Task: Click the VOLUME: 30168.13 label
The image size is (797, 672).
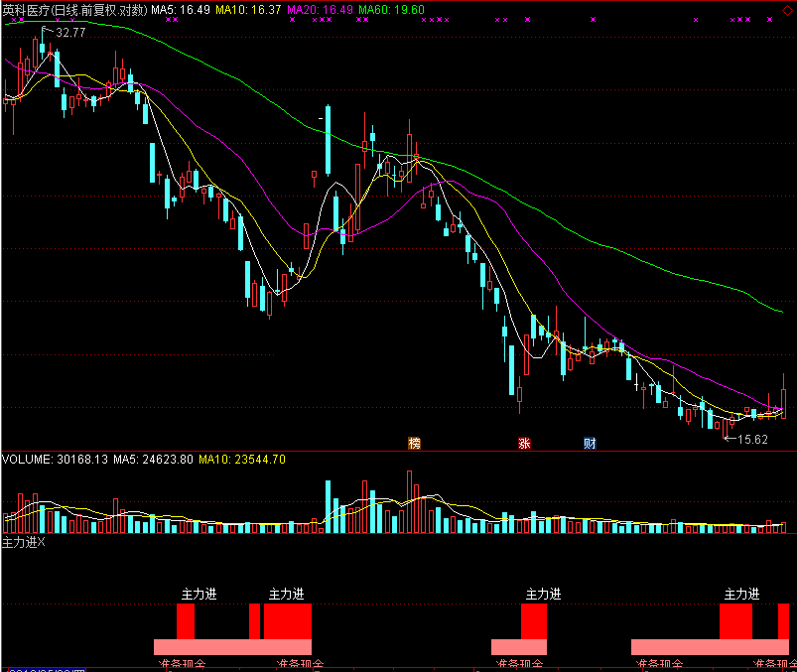Action: click(55, 460)
